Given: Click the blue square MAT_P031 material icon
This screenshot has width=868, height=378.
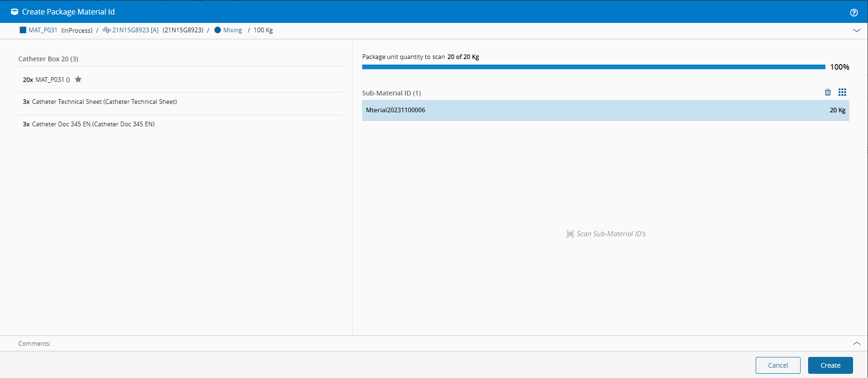Looking at the screenshot, I should (23, 30).
